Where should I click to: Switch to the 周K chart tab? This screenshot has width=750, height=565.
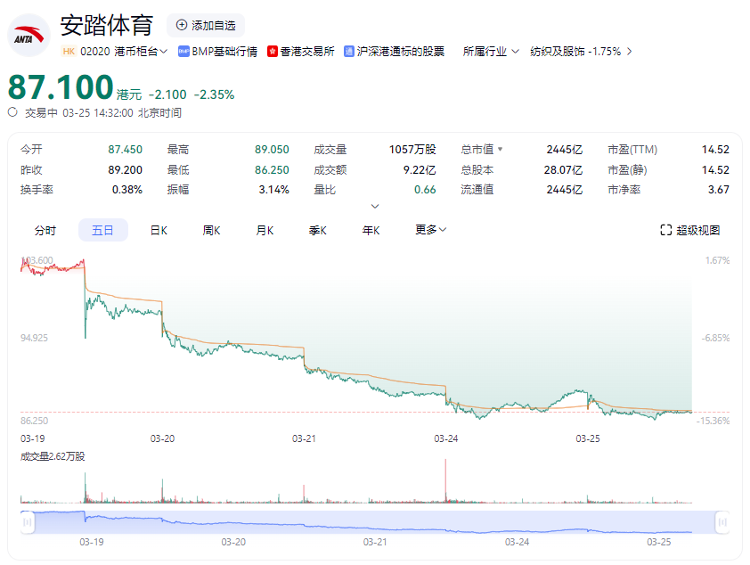coord(211,231)
